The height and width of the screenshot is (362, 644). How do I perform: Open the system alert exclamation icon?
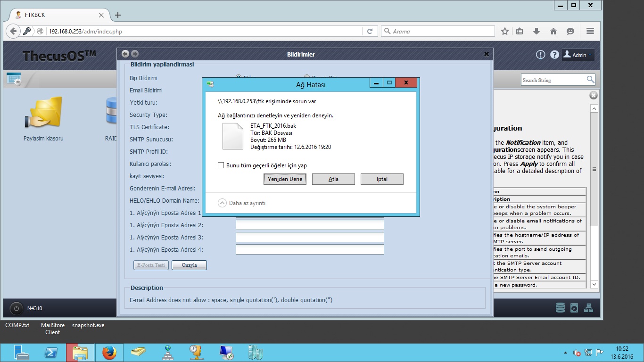click(x=541, y=55)
